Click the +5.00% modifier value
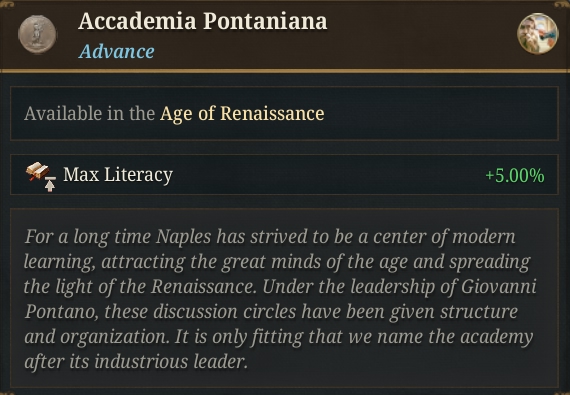The width and height of the screenshot is (570, 395). pyautogui.click(x=515, y=176)
